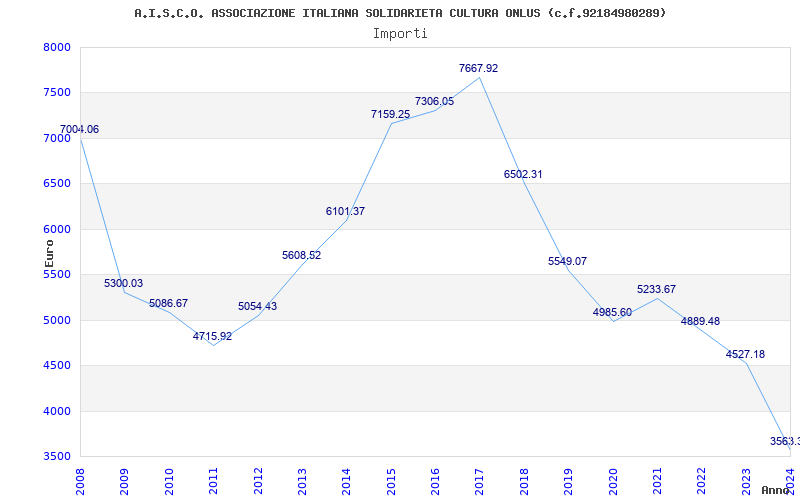
Task: Click the 2022 year label
Action: 702,481
